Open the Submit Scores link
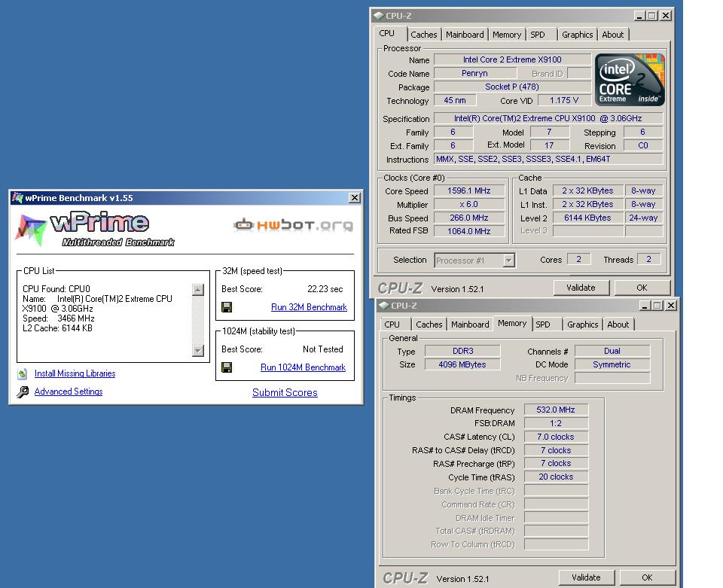This screenshot has width=723, height=588. [x=285, y=392]
